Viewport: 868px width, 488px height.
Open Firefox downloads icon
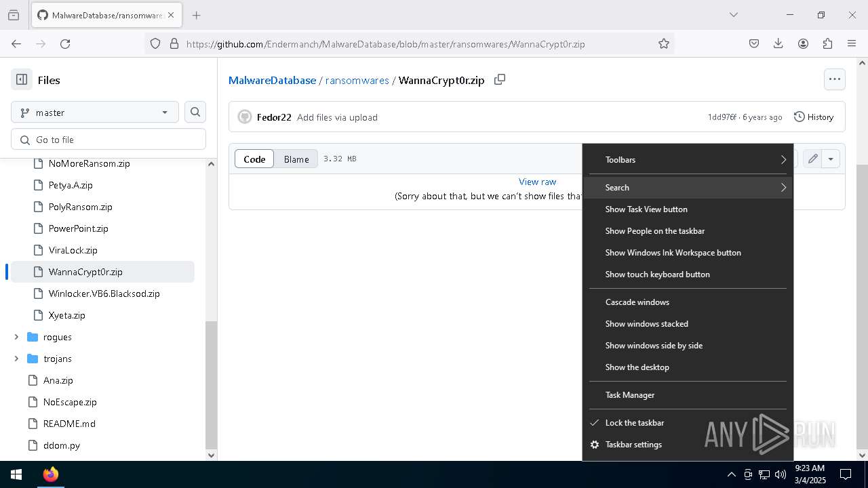click(778, 43)
